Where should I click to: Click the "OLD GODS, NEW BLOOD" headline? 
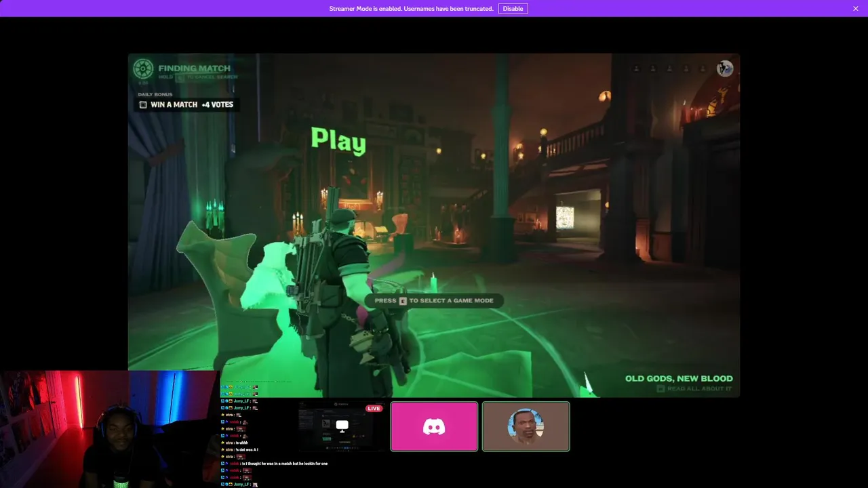(679, 379)
